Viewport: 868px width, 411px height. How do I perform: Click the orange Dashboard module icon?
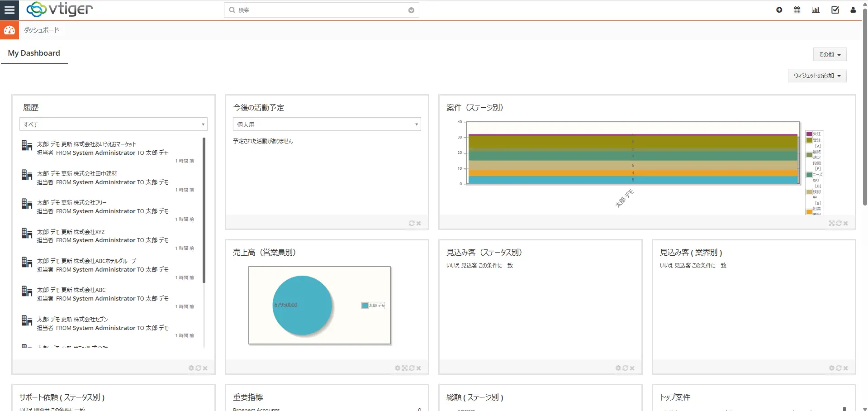click(9, 30)
